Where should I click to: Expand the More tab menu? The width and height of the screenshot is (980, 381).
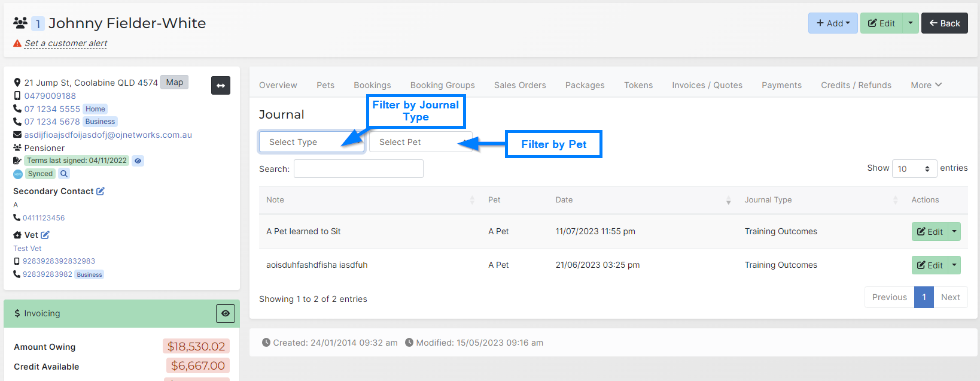926,85
